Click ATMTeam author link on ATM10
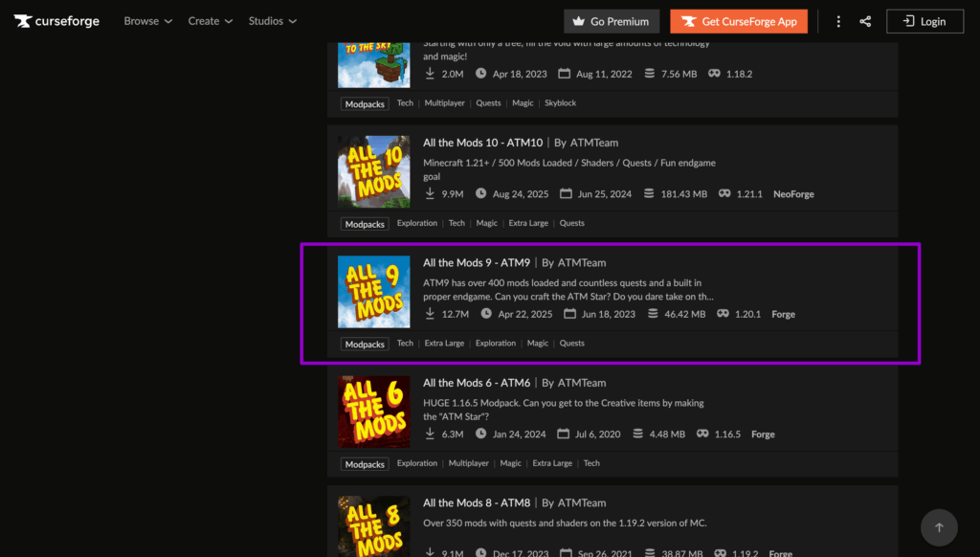Viewport: 980px width, 557px height. pos(593,143)
